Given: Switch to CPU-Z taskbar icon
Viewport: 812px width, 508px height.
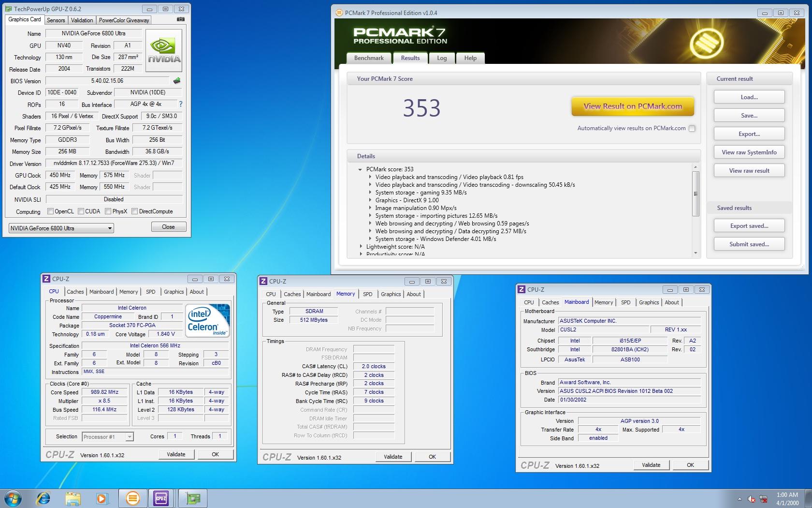Looking at the screenshot, I should [x=161, y=498].
